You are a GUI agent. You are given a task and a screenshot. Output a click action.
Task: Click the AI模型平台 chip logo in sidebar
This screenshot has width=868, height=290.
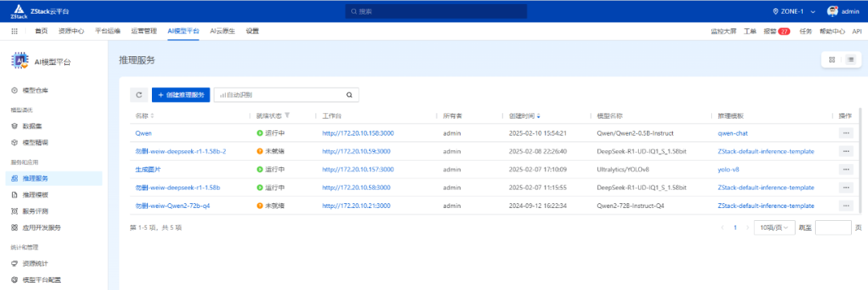point(20,61)
